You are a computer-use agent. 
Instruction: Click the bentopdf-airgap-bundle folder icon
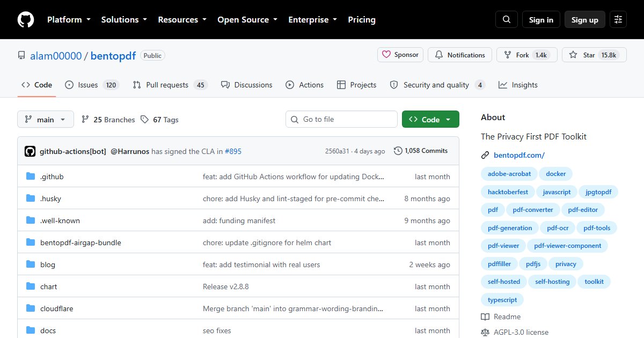coord(31,243)
